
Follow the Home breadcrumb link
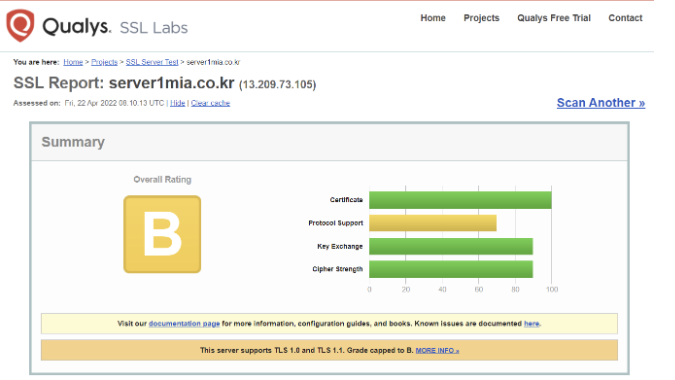pos(73,62)
